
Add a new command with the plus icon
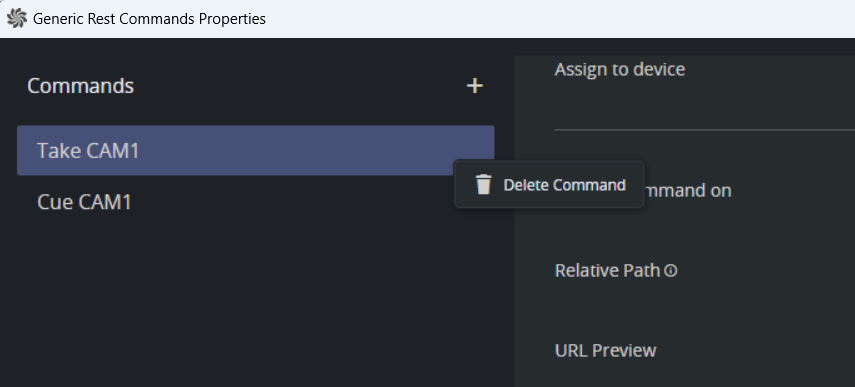click(474, 86)
